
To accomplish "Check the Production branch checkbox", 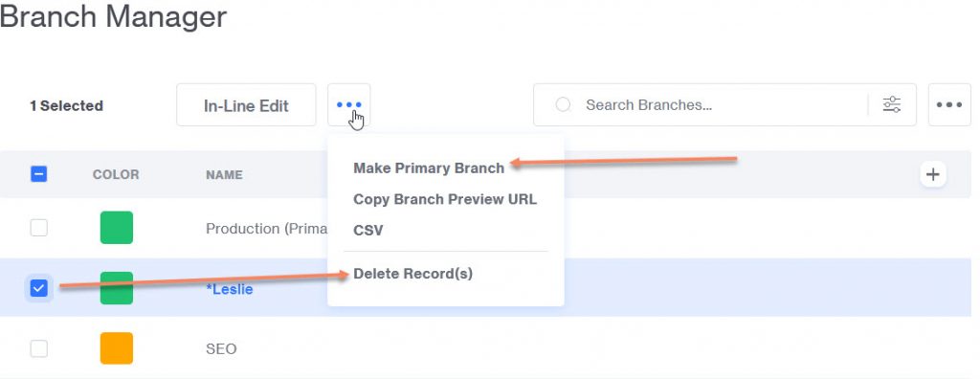I will [38, 229].
